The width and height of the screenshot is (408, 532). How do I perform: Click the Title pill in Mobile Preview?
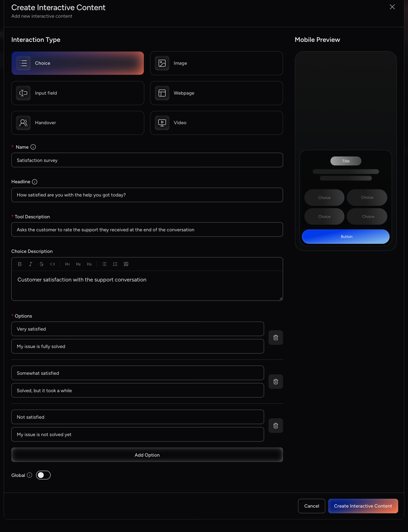346,161
